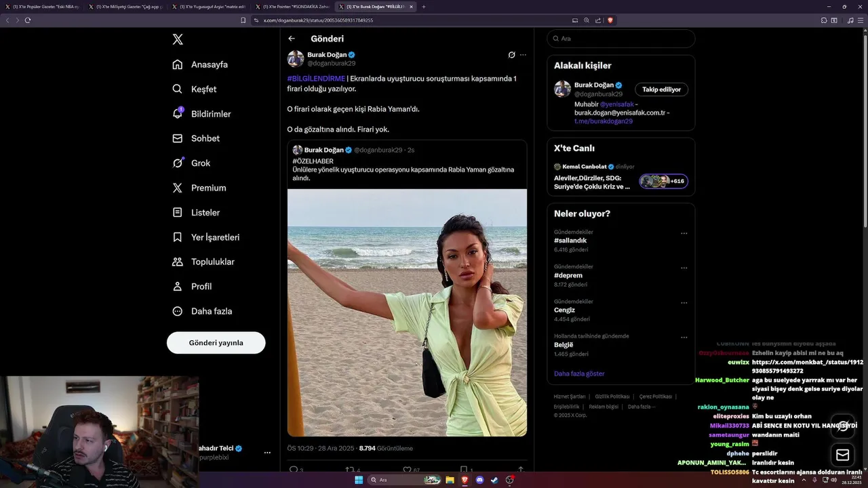The width and height of the screenshot is (868, 488).
Task: Open t.me/burakdogan29 link
Action: coord(604,121)
